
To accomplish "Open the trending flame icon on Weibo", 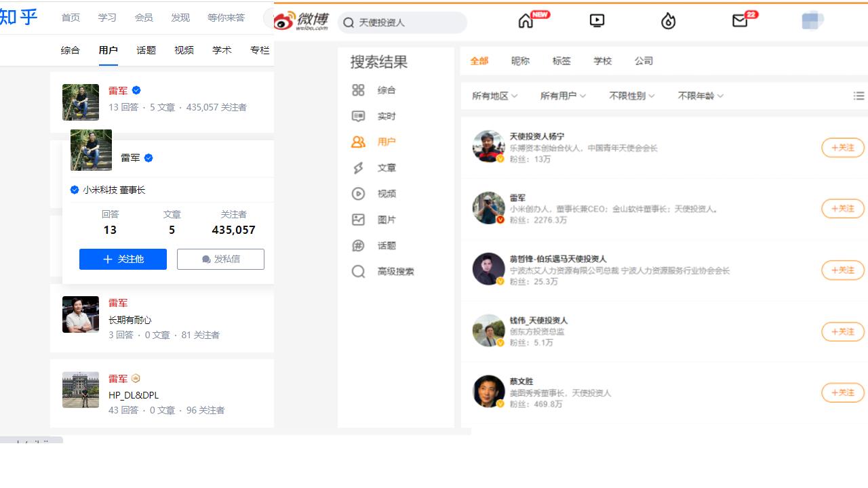I will [x=668, y=21].
